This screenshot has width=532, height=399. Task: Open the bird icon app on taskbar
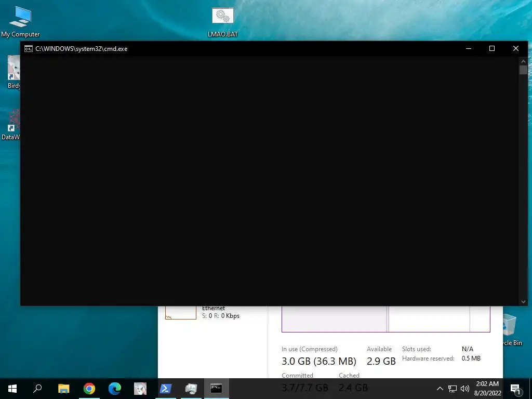140,389
